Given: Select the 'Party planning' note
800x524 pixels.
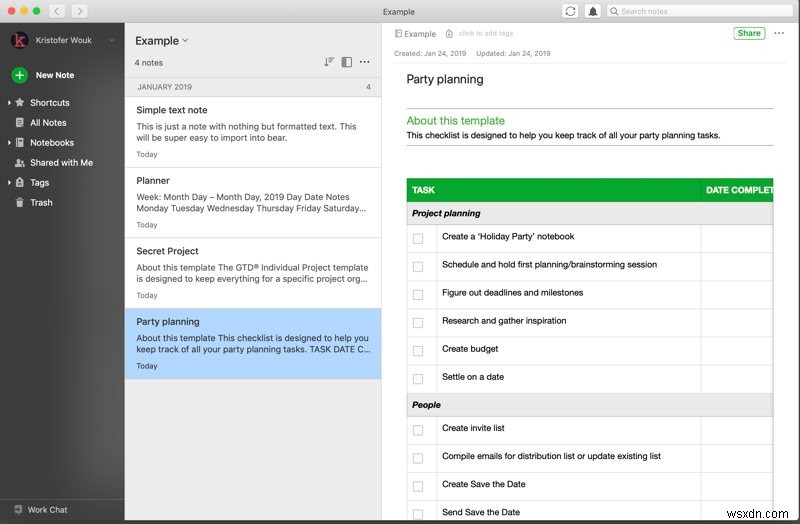Looking at the screenshot, I should [x=253, y=343].
